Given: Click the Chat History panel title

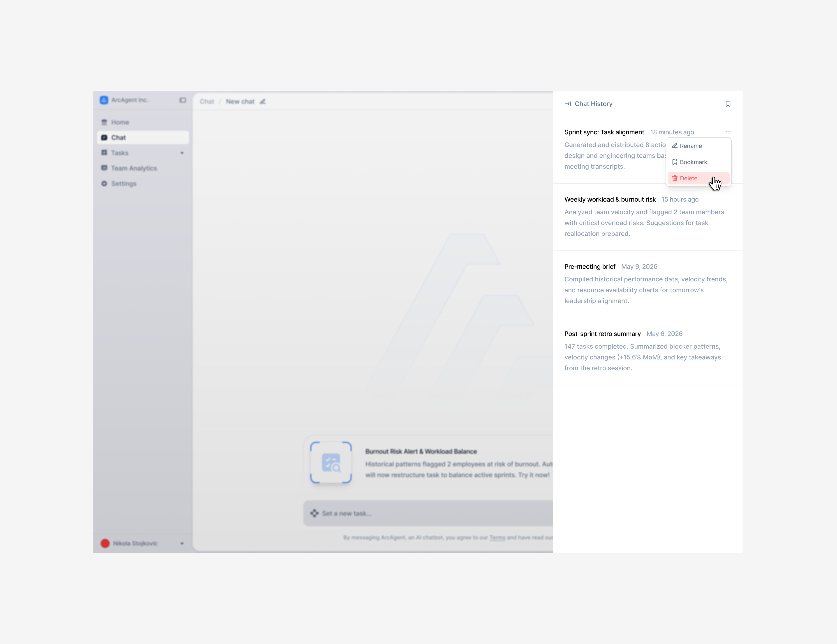Looking at the screenshot, I should click(593, 104).
